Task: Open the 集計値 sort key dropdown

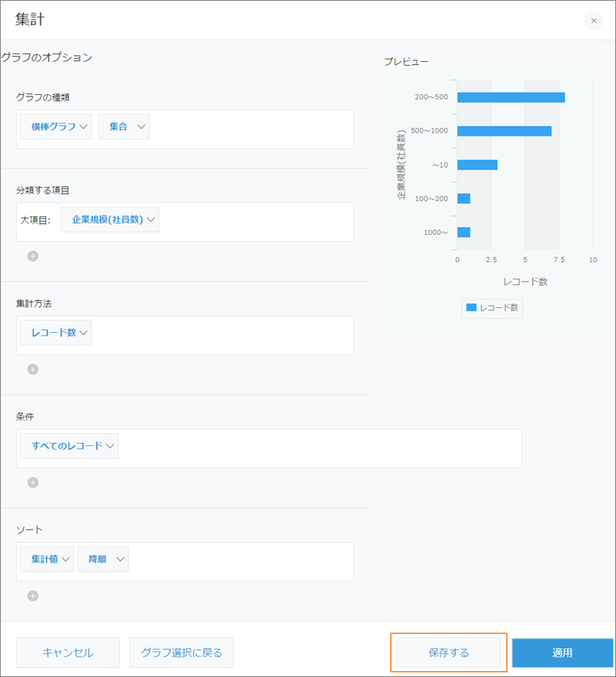Action: 47,559
